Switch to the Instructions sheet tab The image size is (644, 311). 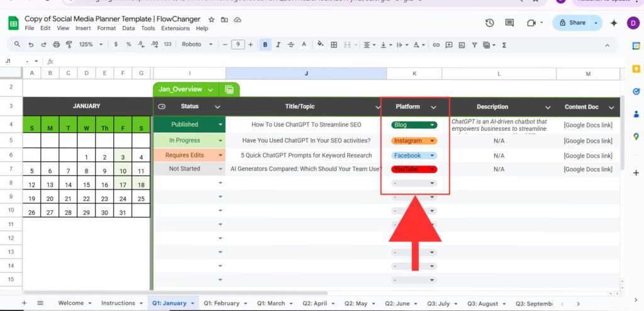click(x=121, y=303)
